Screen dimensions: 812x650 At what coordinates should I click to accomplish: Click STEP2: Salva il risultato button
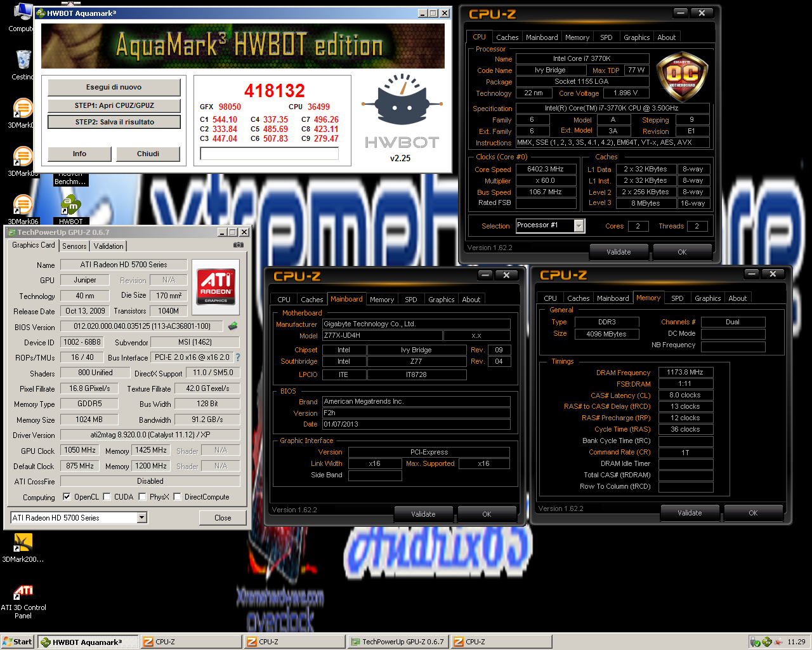[x=114, y=122]
